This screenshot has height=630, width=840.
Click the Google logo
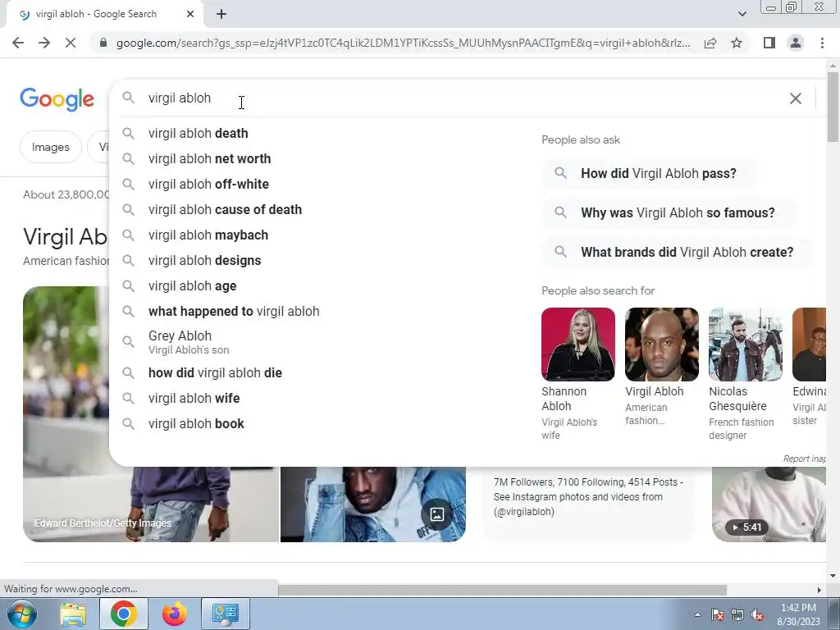coord(57,99)
